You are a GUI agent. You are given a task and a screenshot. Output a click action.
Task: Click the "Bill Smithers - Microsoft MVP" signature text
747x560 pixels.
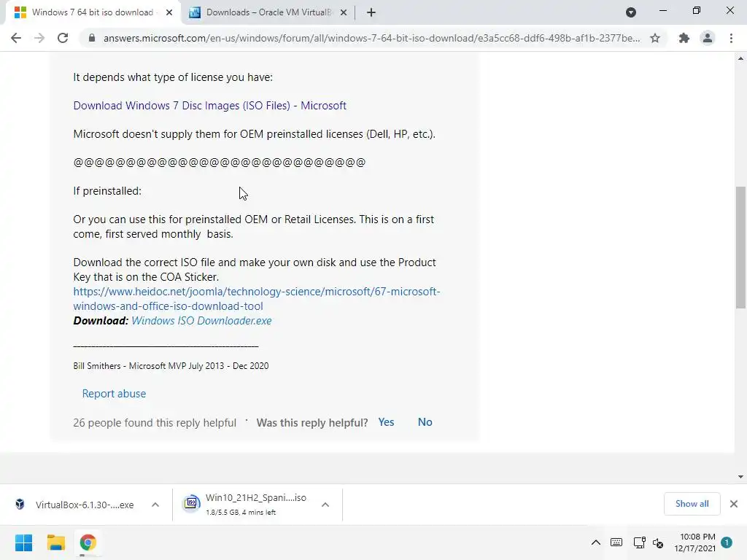pyautogui.click(x=171, y=366)
